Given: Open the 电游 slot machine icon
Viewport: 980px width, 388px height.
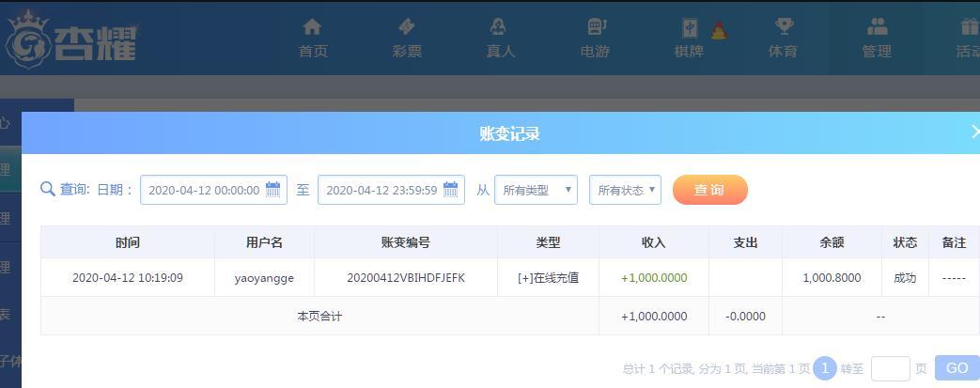Looking at the screenshot, I should (x=597, y=27).
